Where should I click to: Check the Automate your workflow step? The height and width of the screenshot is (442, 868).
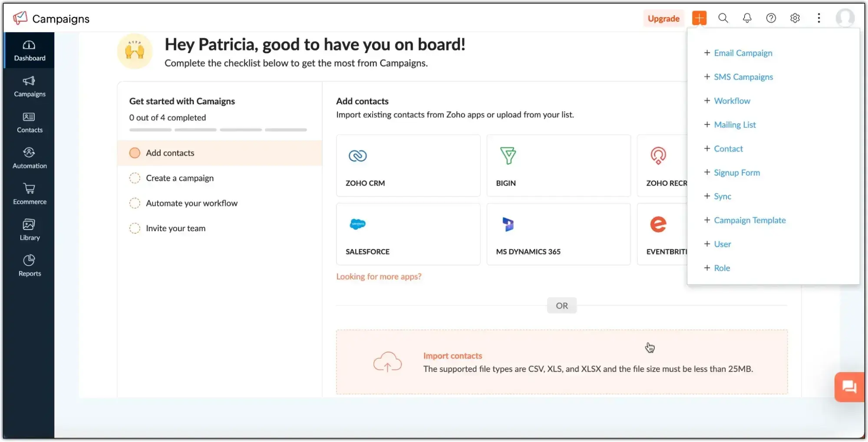point(135,203)
